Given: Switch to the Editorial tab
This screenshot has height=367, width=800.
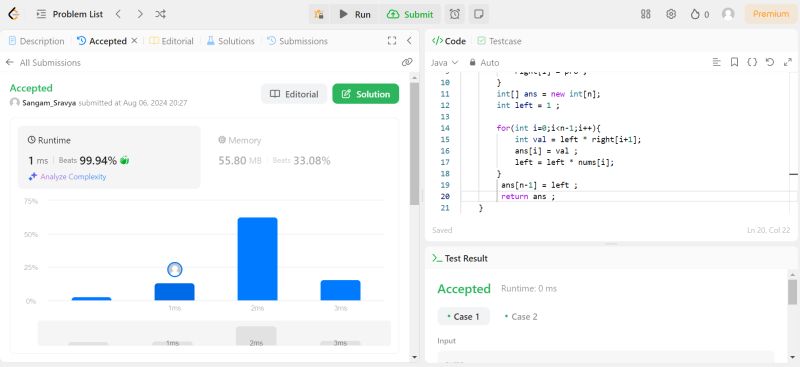Looking at the screenshot, I should [x=171, y=41].
